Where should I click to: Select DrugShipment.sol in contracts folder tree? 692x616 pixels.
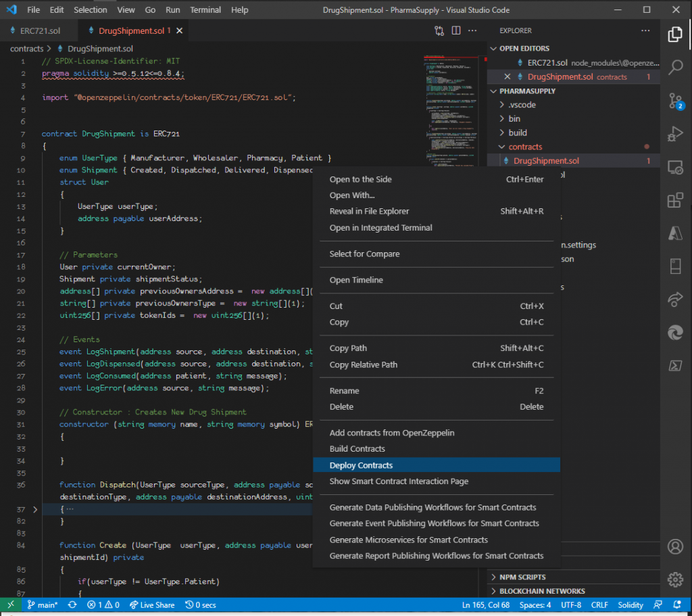(x=573, y=161)
